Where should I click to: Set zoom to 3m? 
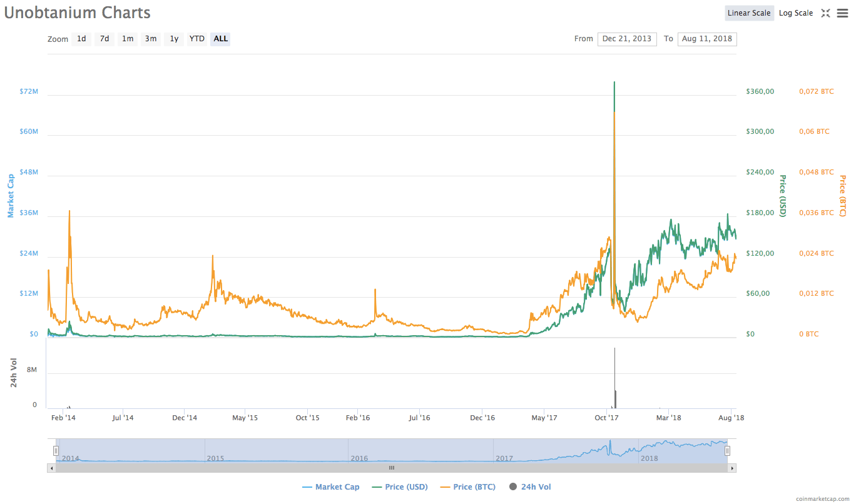(151, 39)
